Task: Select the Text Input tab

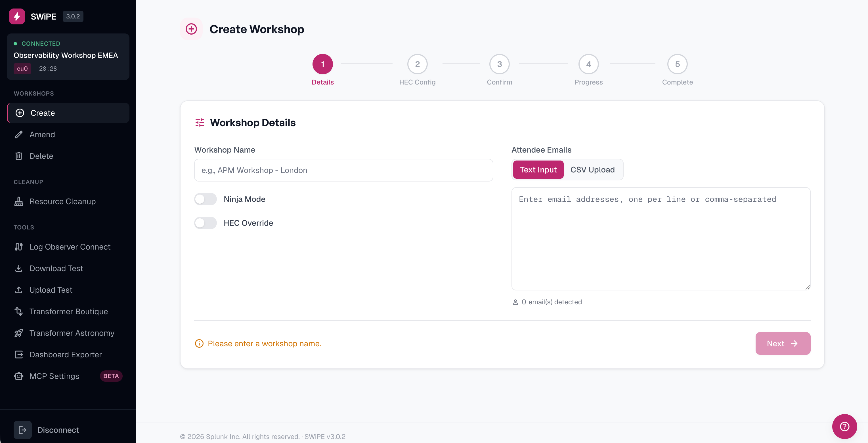Action: click(x=538, y=170)
